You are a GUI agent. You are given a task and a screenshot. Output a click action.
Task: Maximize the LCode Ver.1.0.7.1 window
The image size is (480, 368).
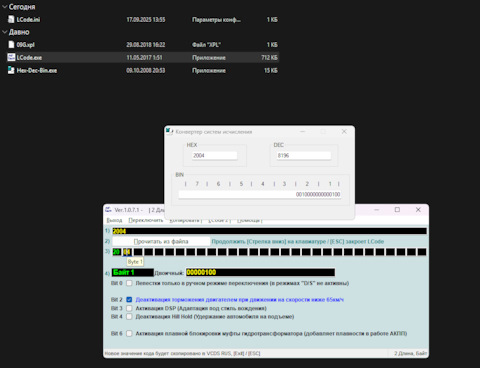tap(397, 210)
